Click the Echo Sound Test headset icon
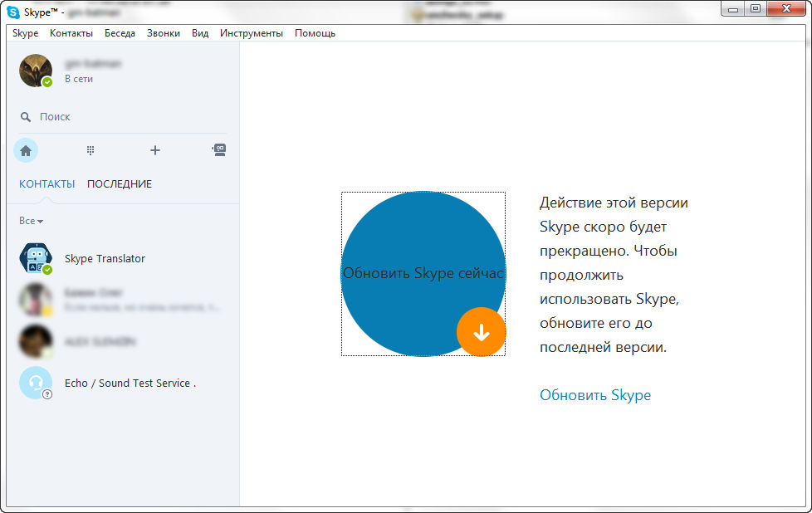The height and width of the screenshot is (513, 812). click(35, 383)
